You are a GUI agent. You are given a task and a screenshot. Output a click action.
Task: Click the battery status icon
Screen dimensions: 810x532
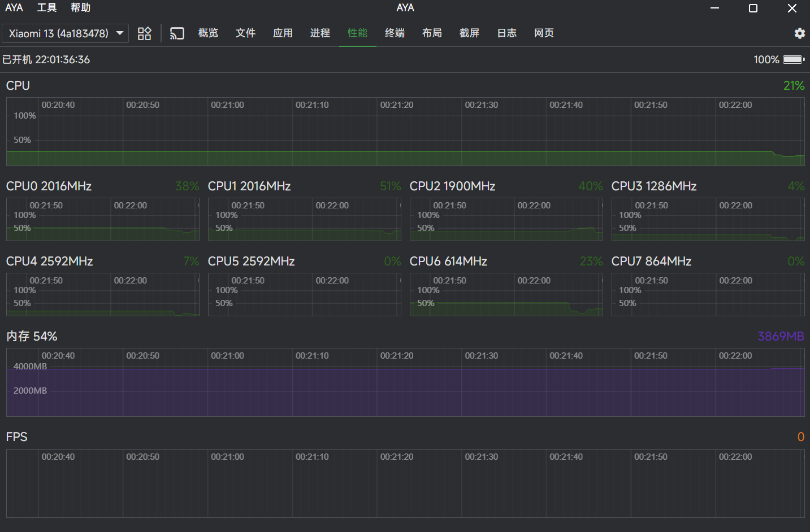793,59
